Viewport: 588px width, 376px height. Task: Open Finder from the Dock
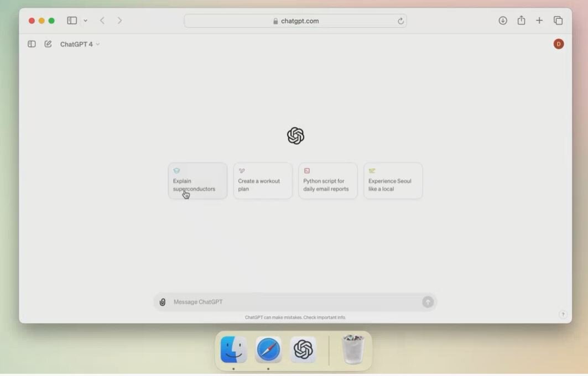[233, 350]
